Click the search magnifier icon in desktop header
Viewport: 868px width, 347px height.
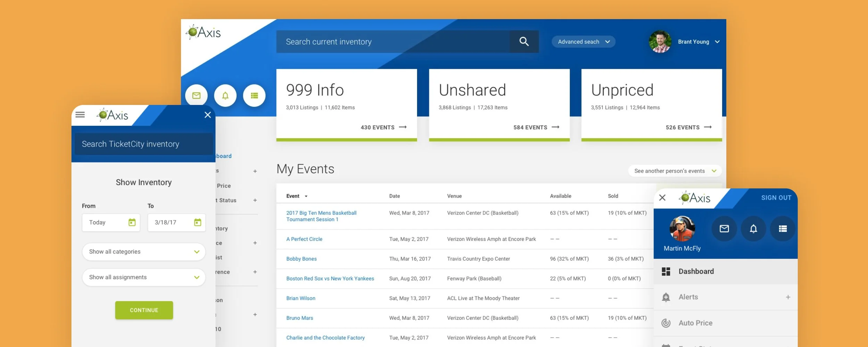(x=524, y=42)
